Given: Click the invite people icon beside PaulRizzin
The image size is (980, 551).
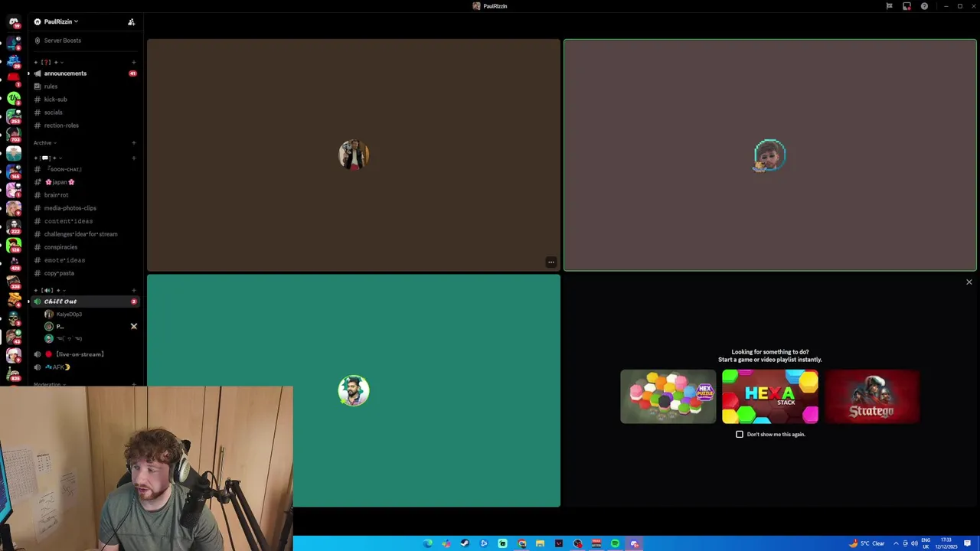Looking at the screenshot, I should point(131,22).
